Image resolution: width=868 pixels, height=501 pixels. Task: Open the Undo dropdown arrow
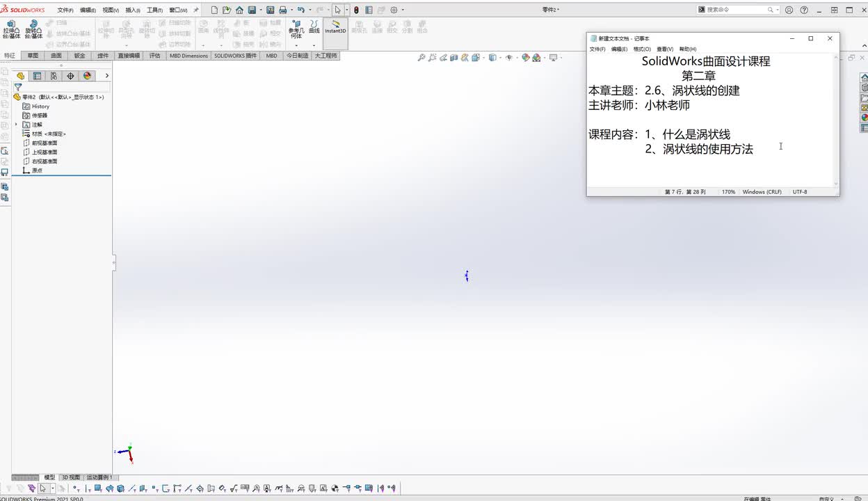point(309,10)
